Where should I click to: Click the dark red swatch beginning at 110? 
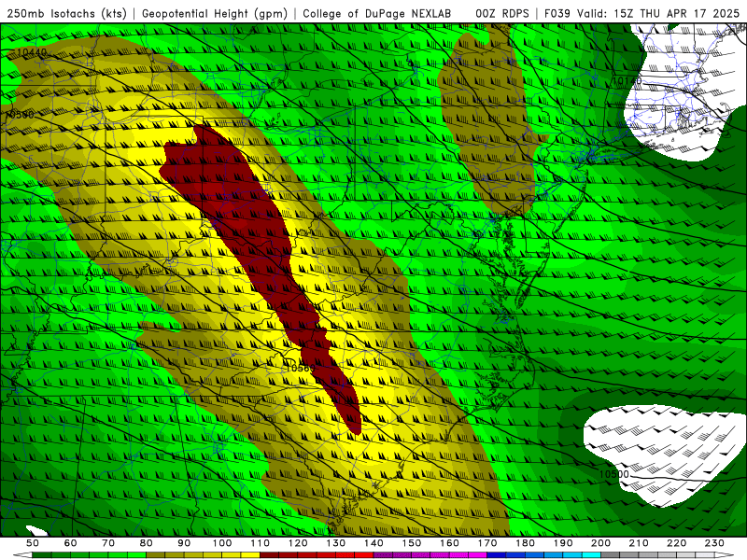point(270,555)
